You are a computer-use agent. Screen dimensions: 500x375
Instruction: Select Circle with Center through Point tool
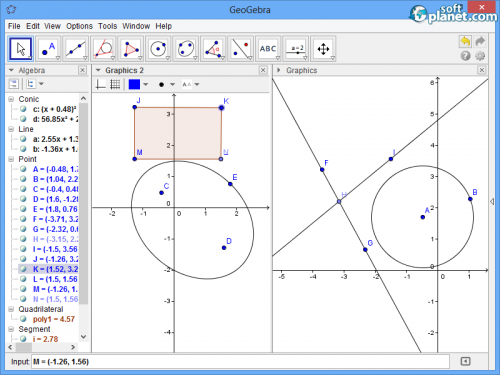[x=158, y=49]
